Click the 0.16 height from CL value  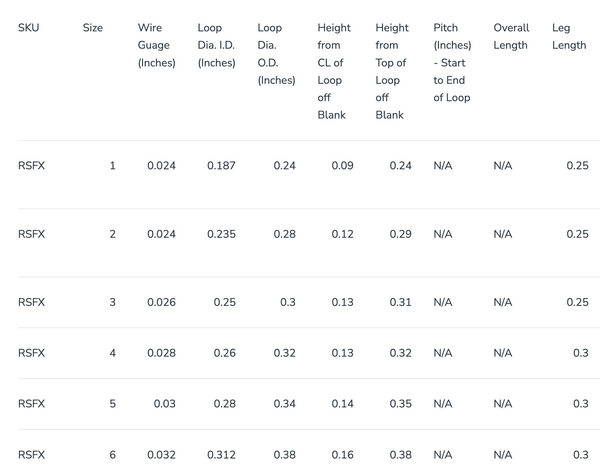342,455
